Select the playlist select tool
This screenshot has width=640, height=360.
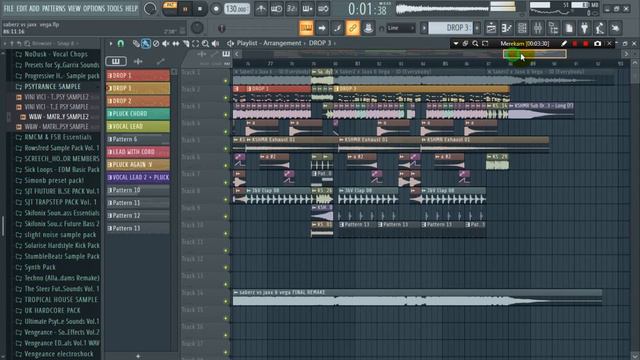pyautogui.click(x=196, y=43)
